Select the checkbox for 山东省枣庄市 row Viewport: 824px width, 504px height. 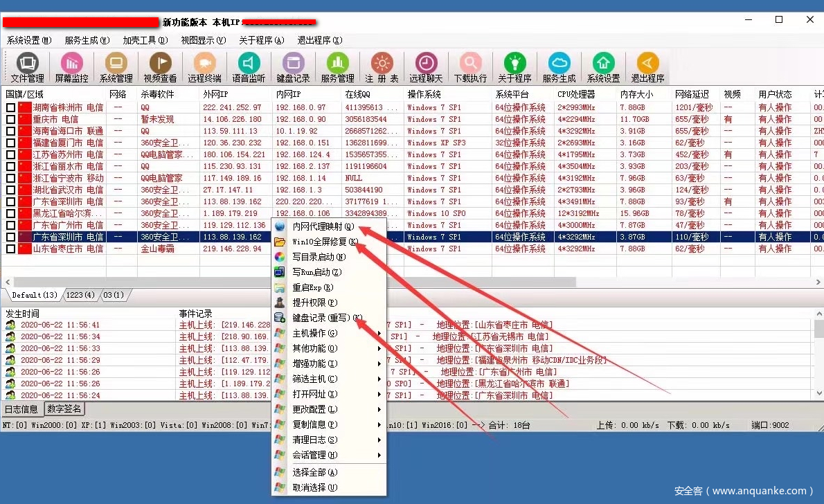tap(10, 249)
